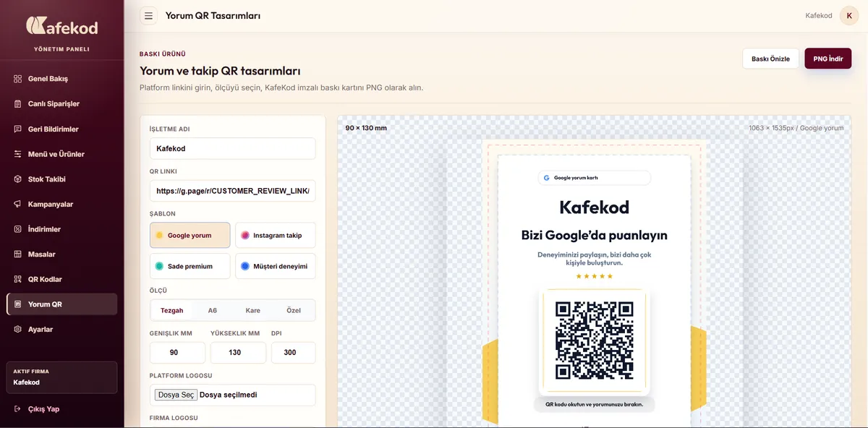The width and height of the screenshot is (868, 428).
Task: Click the Yükseklik MM field
Action: [238, 353]
